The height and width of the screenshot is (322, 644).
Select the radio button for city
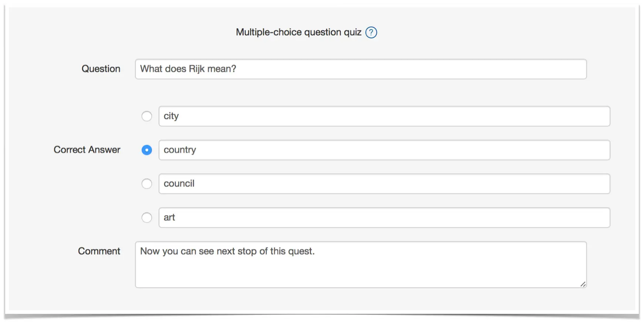click(147, 116)
